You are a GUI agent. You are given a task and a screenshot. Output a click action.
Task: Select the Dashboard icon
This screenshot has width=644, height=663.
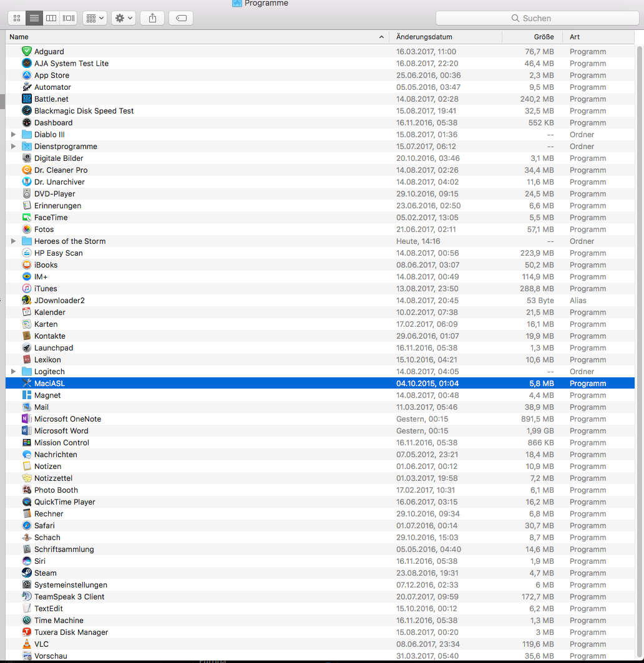[27, 122]
